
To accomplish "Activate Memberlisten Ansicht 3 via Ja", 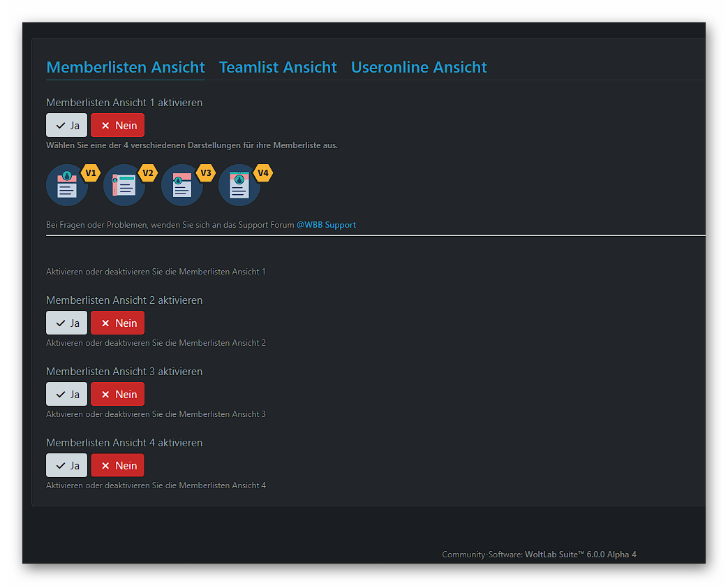I will [67, 395].
